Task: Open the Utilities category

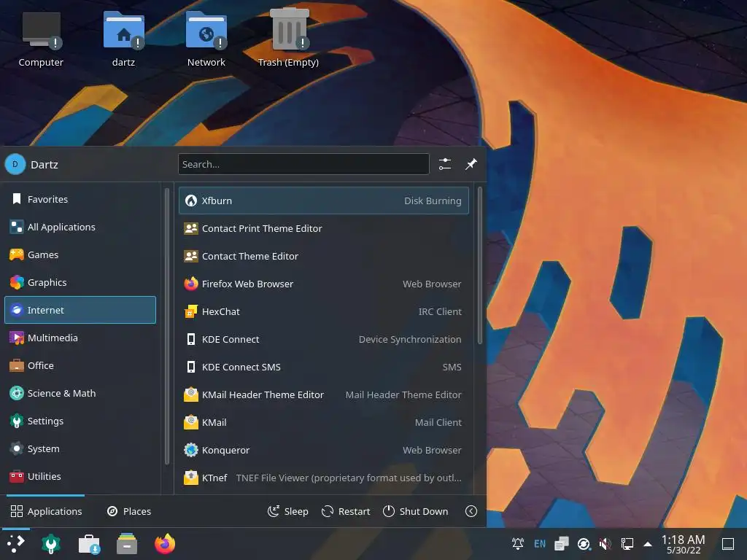Action: click(80, 476)
